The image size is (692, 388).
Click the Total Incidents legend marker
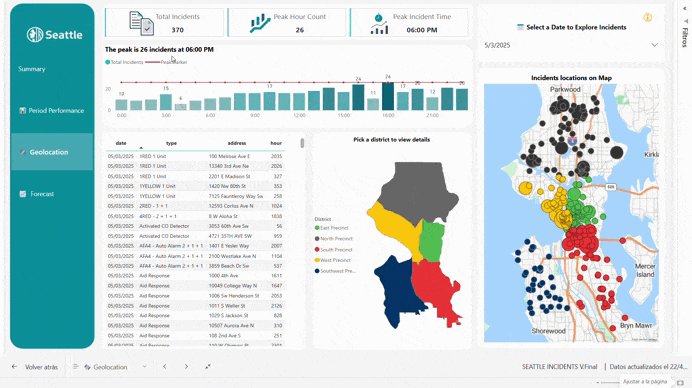point(107,62)
